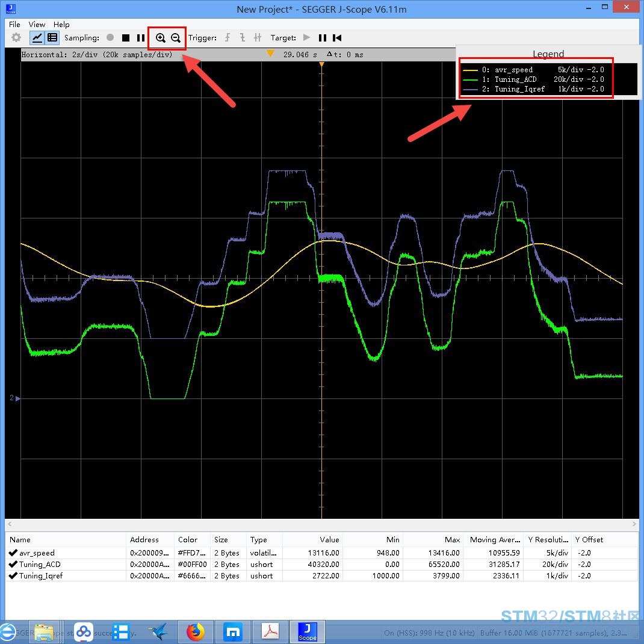
Task: Sort by the Address column header
Action: (150, 540)
